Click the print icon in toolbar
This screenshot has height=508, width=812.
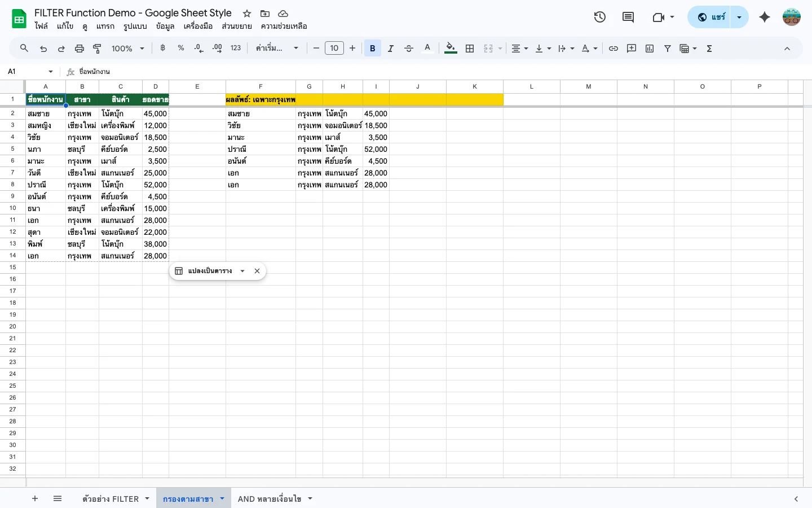click(80, 49)
